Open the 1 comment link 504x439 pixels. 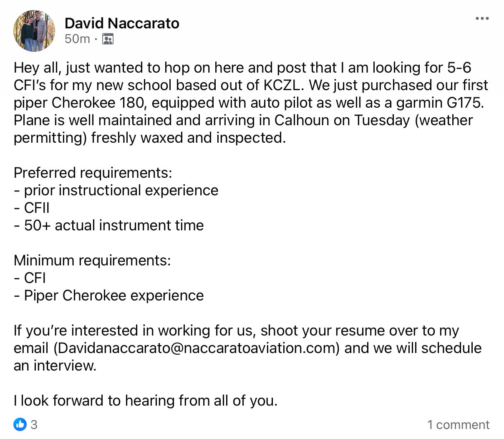point(458,425)
